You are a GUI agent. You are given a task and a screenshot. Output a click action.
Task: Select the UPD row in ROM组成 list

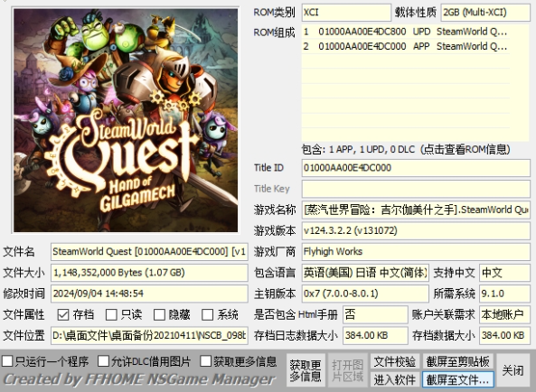coord(406,32)
